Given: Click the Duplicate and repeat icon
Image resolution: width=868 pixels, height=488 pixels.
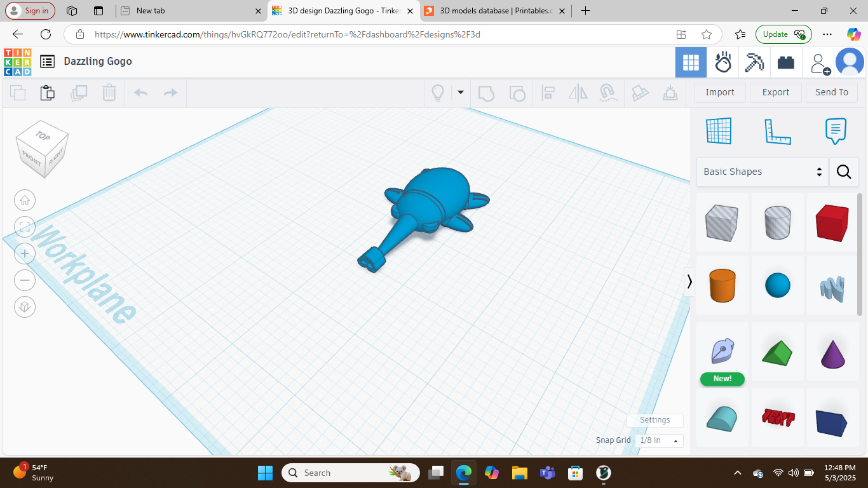Looking at the screenshot, I should pyautogui.click(x=79, y=93).
